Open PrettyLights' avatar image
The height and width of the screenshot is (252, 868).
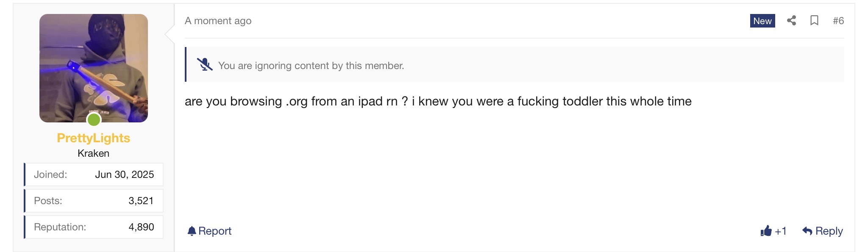coord(94,68)
